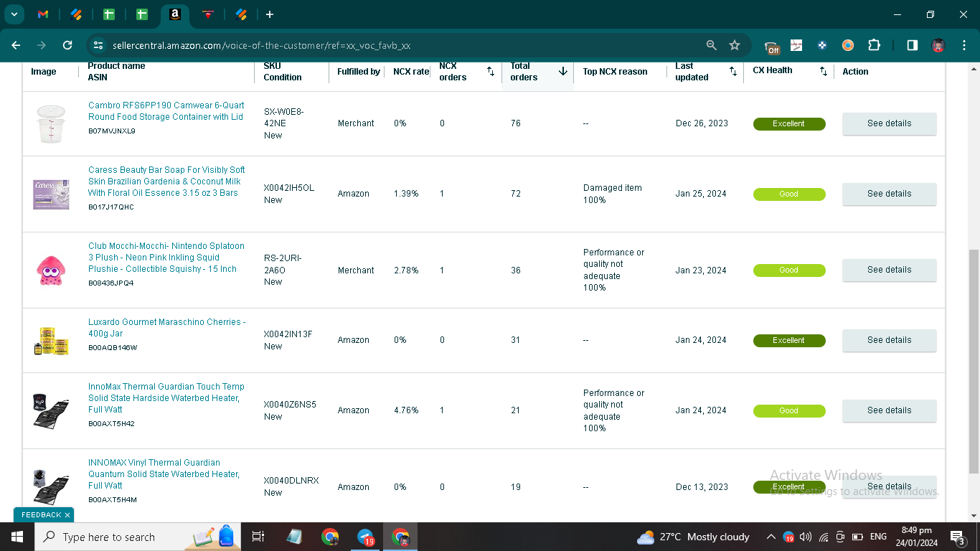The image size is (980, 551).
Task: Open the volume speaker control
Action: point(806,537)
